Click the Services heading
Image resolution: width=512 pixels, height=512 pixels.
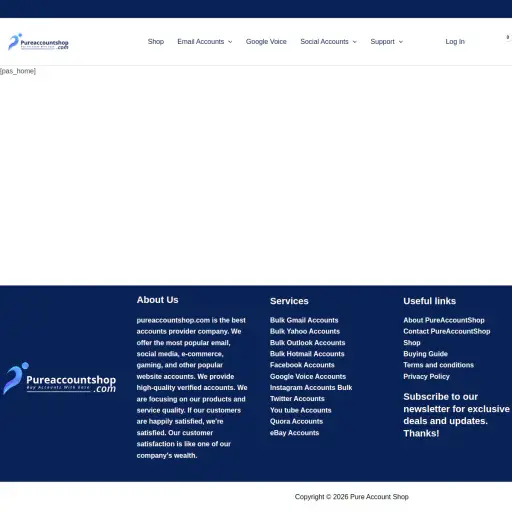pyautogui.click(x=289, y=301)
